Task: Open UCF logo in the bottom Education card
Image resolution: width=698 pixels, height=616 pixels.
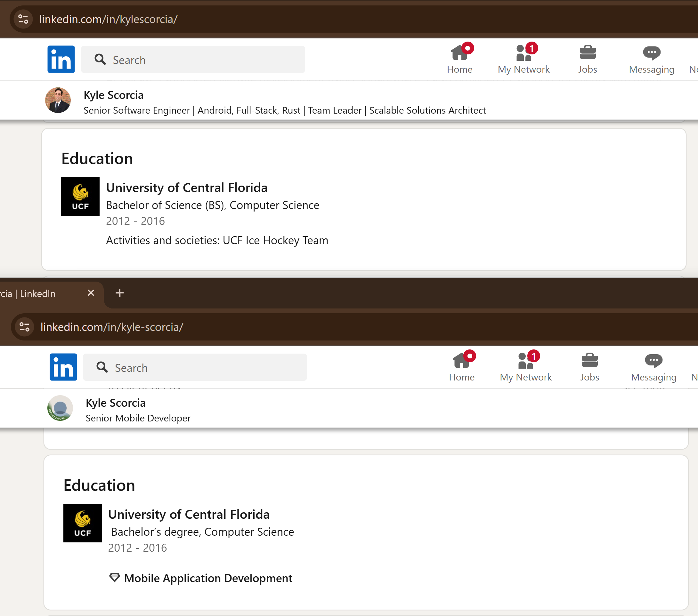Action: [x=82, y=523]
